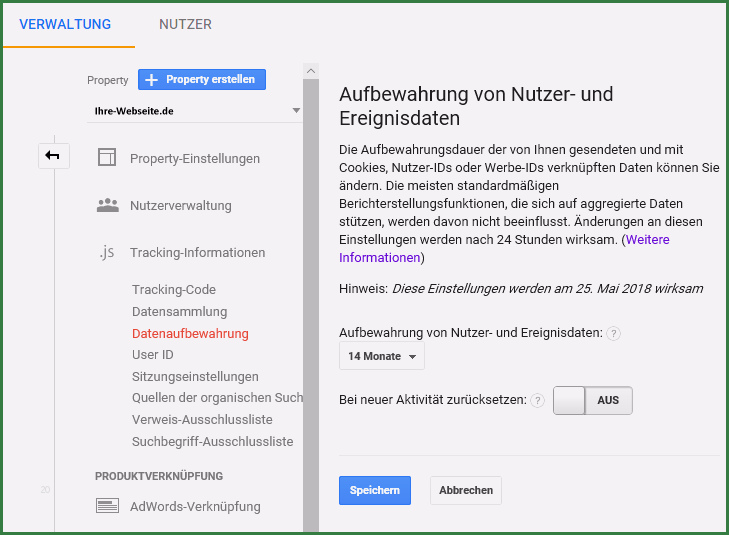Click the AdWords-Verknüpfung icon
Viewport: 729px width, 535px height.
click(x=107, y=506)
